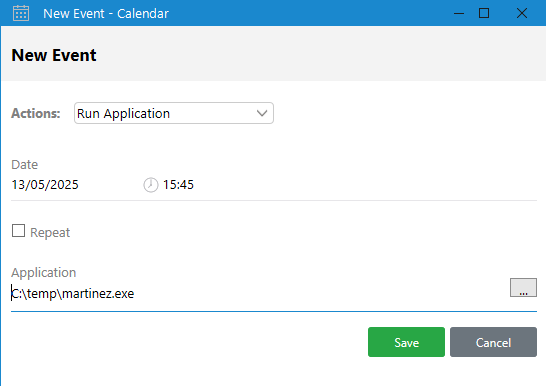The image size is (546, 386).
Task: Maximize the New Event window
Action: (x=484, y=13)
